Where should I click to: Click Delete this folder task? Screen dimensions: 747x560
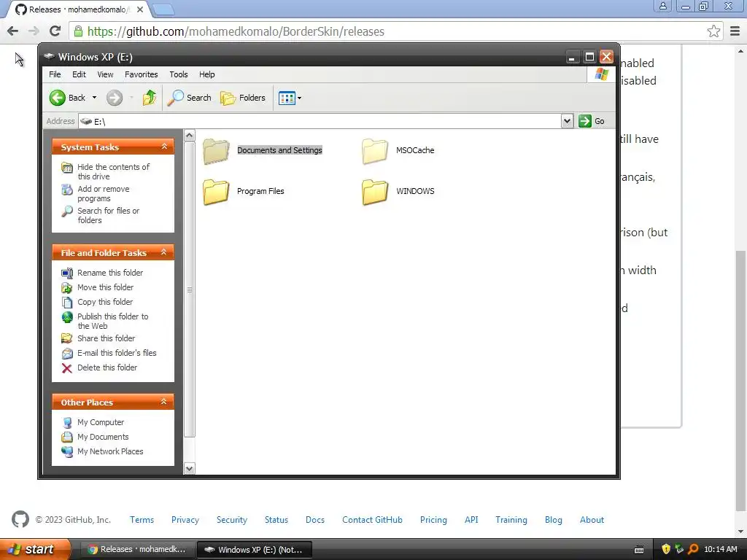click(107, 367)
